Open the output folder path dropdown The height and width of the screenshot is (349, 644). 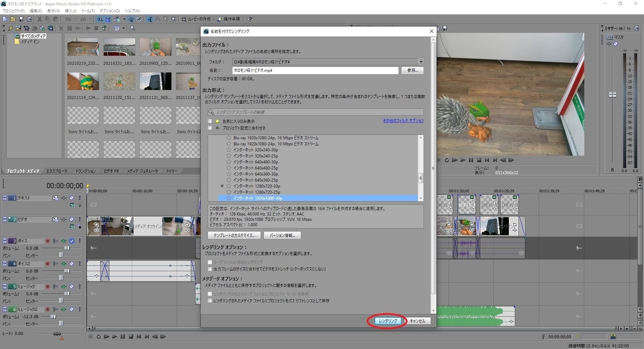[x=421, y=62]
